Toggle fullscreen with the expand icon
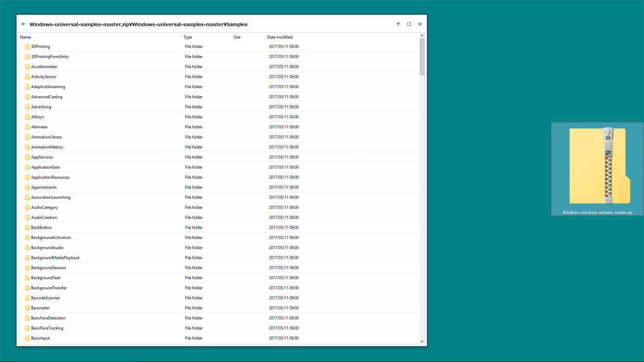The image size is (644, 362). point(409,24)
